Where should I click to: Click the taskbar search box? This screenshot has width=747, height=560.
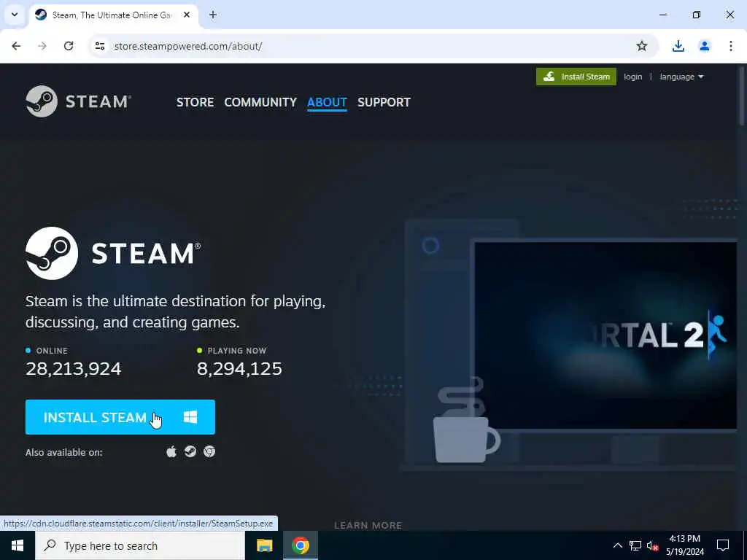tap(140, 545)
